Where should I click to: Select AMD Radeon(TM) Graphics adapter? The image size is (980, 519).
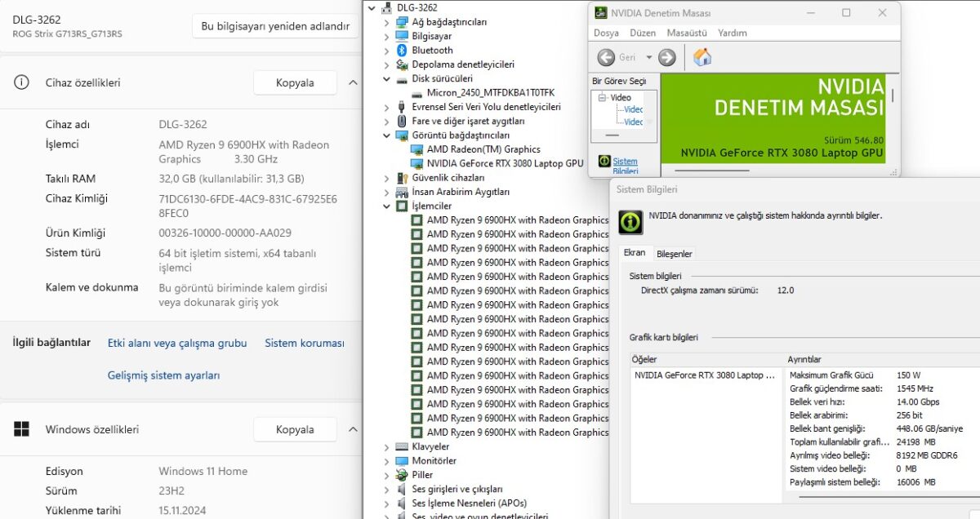483,149
